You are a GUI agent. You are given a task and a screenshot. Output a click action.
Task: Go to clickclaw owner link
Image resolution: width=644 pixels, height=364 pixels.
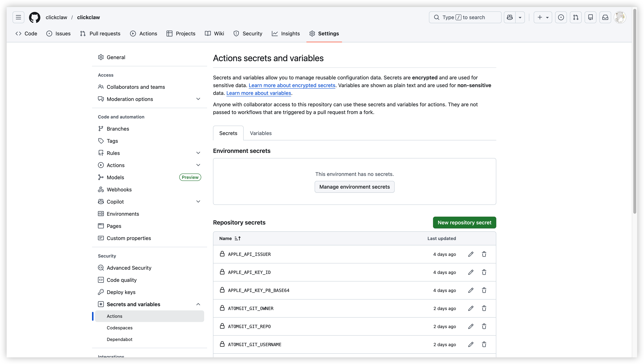click(56, 17)
